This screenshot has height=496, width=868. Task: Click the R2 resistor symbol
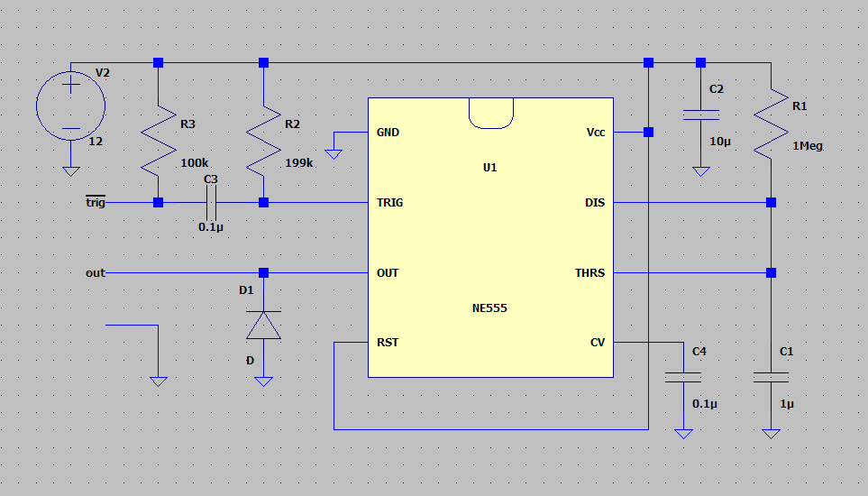(263, 141)
